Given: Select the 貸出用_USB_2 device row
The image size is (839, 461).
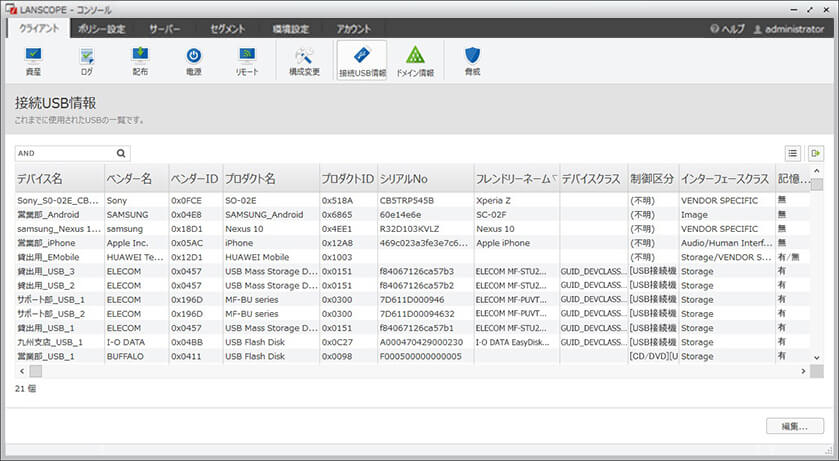Looking at the screenshot, I should [x=412, y=286].
